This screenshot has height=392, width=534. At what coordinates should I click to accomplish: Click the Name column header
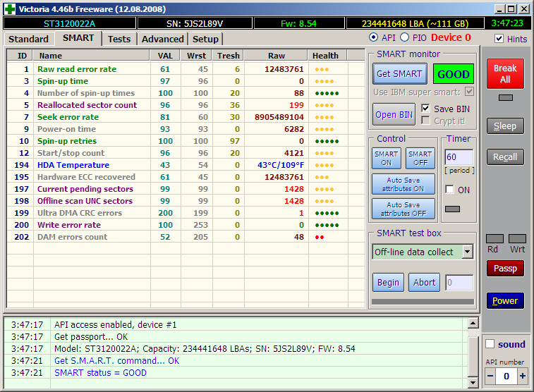(92, 56)
